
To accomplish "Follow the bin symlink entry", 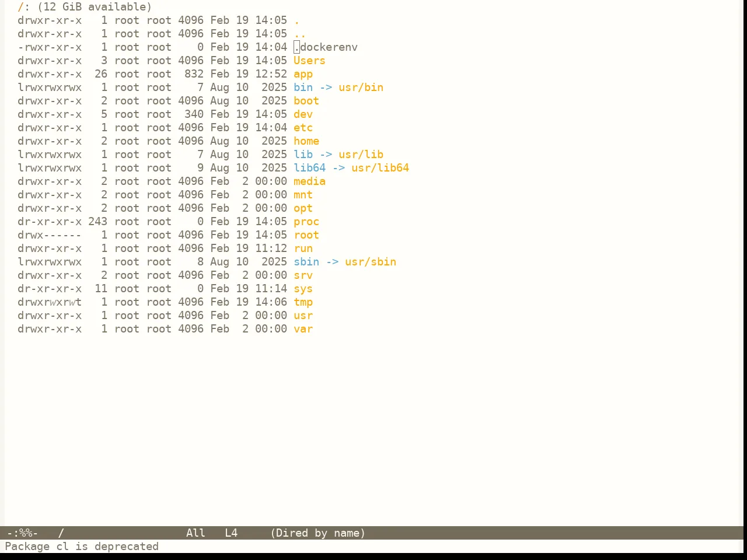I will (303, 87).
